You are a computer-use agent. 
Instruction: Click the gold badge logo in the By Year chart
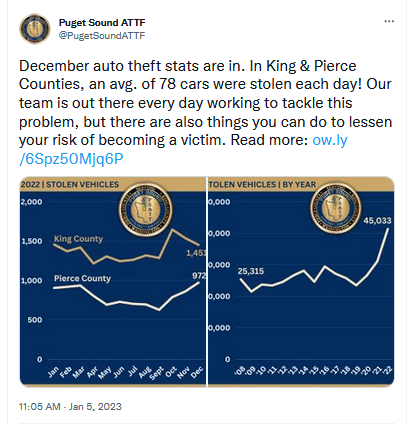tap(336, 208)
